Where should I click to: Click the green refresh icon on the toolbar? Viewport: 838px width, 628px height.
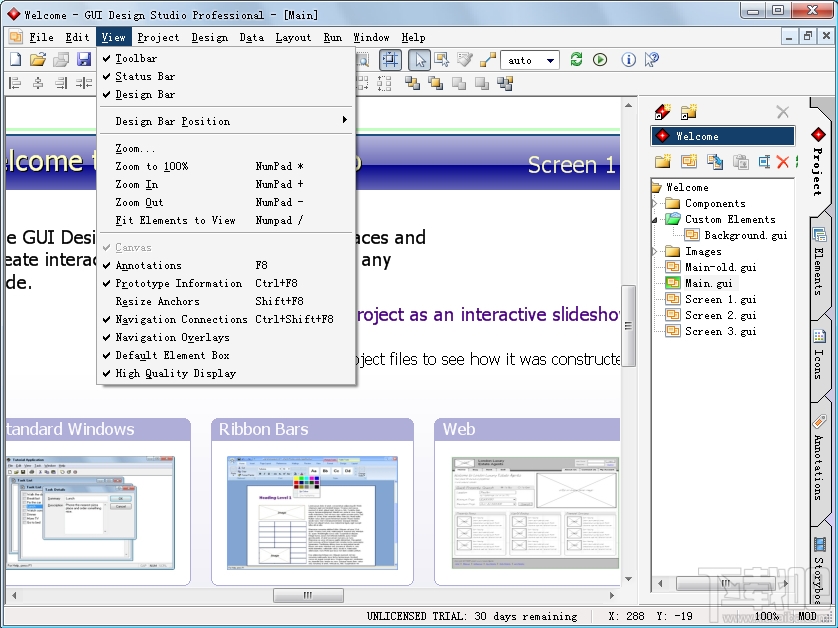(576, 59)
